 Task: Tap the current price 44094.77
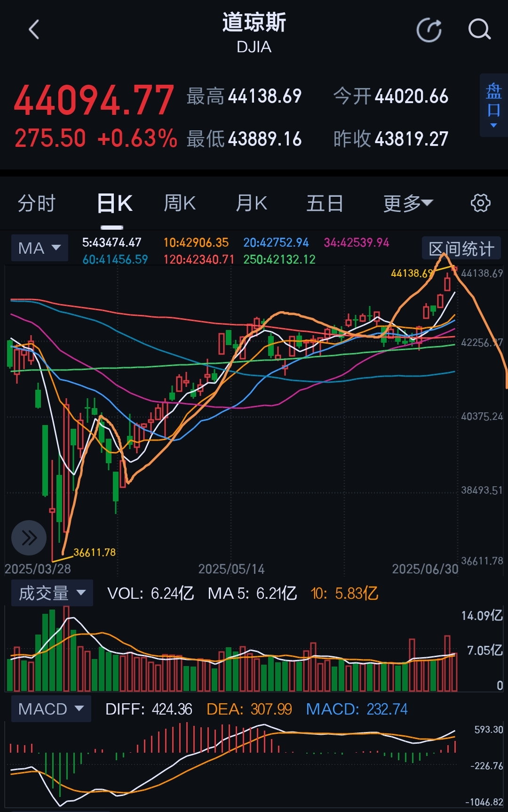coord(94,100)
